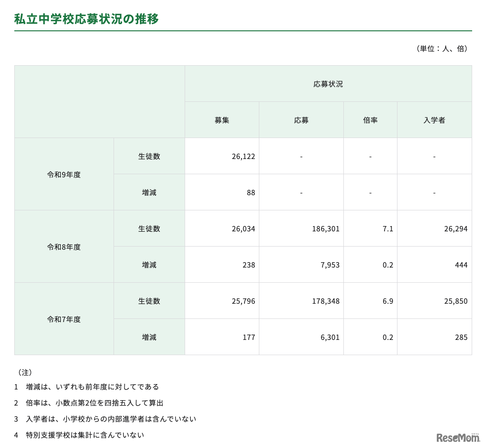Select the 募集 value 88
Screen dimensions: 486x448
tap(251, 193)
